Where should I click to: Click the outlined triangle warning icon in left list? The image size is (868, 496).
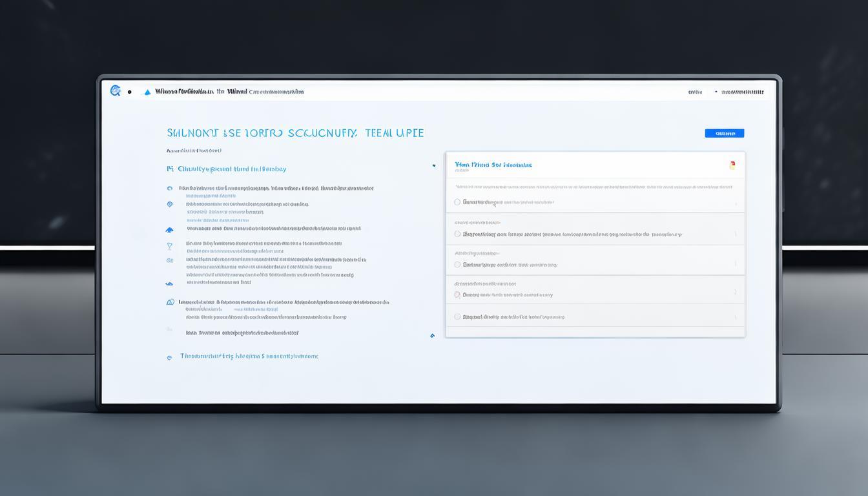coord(170,302)
